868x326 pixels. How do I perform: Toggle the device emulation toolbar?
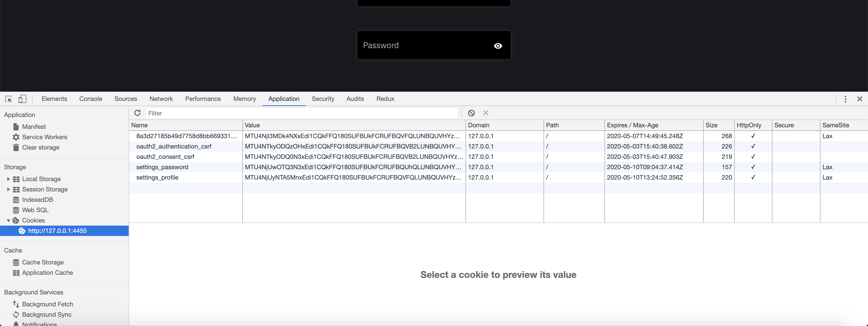tap(22, 99)
